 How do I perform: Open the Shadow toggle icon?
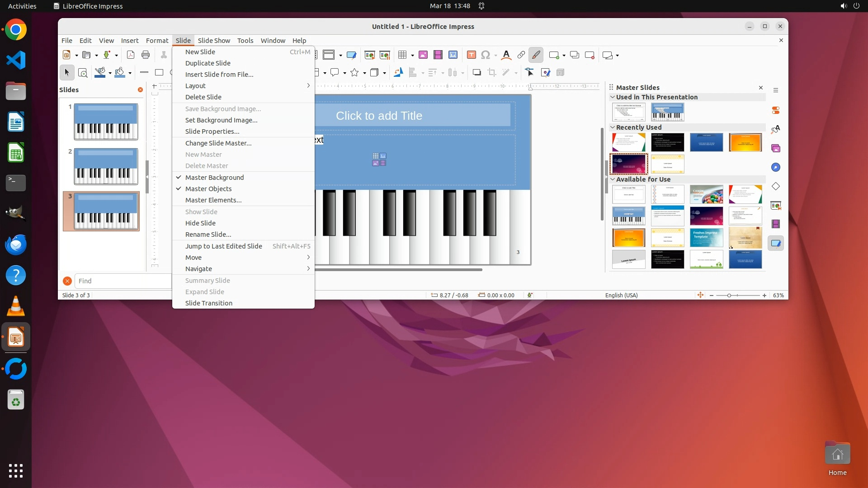476,72
